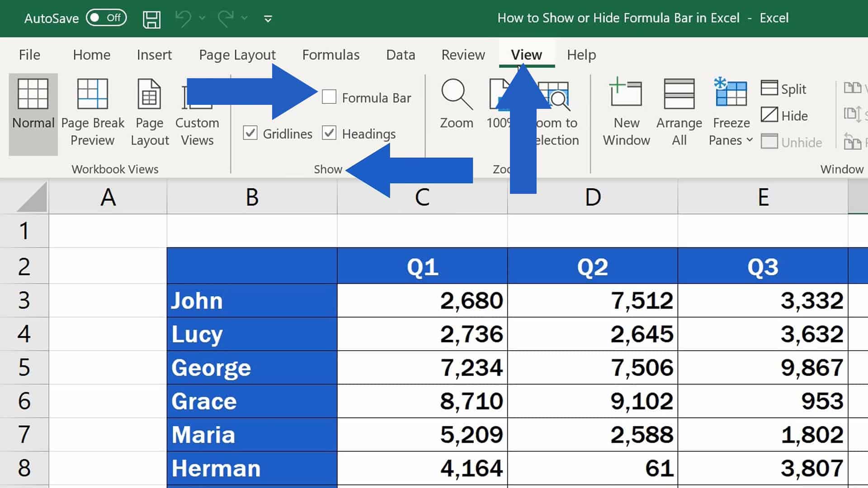Hide the current workbook window
The width and height of the screenshot is (868, 488).
tap(785, 115)
